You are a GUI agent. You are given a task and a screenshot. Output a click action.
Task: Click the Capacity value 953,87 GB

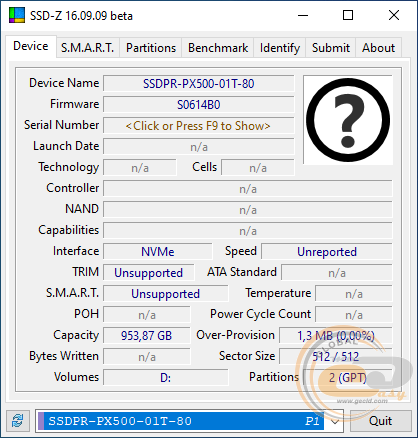(x=147, y=336)
